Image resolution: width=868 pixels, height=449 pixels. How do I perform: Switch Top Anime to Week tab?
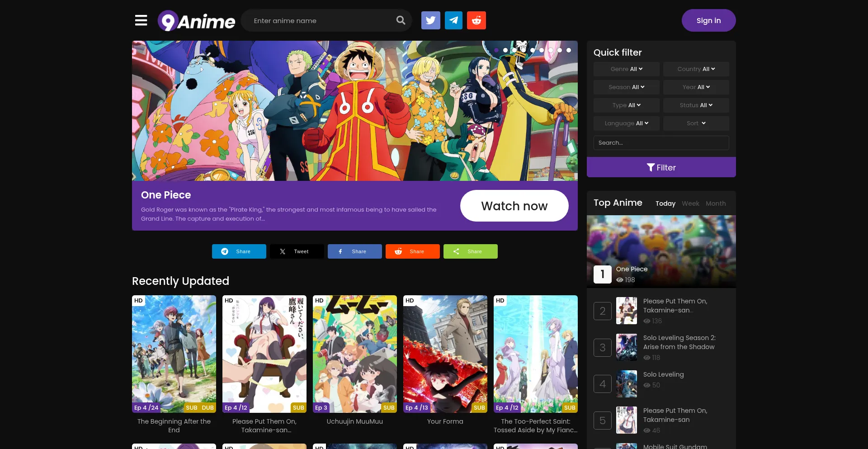(x=690, y=203)
